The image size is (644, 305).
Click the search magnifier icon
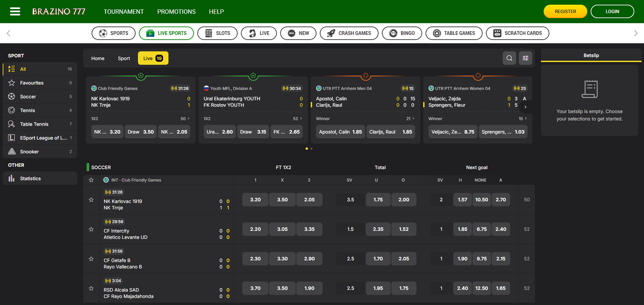pos(509,58)
